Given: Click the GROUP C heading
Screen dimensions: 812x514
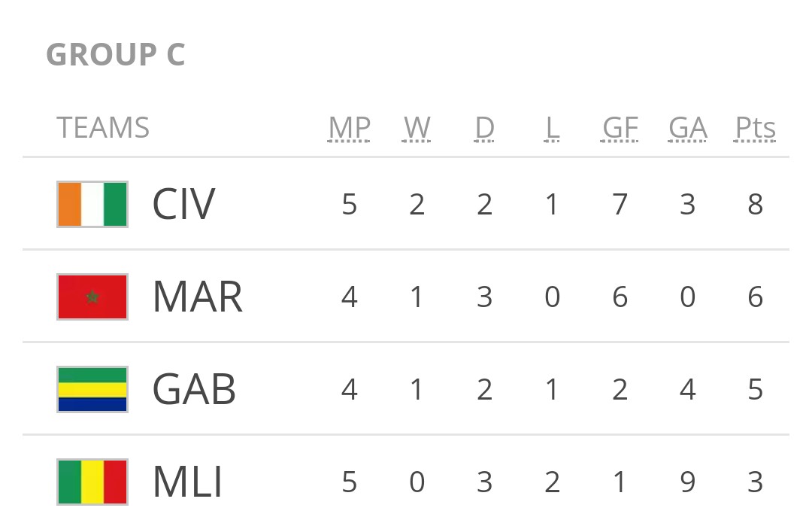Looking at the screenshot, I should 116,55.
